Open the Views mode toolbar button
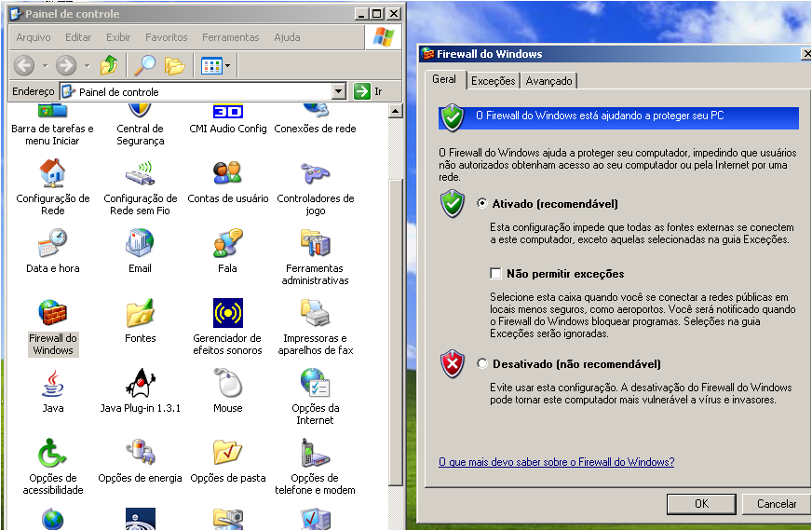The width and height of the screenshot is (812, 531). [x=215, y=66]
